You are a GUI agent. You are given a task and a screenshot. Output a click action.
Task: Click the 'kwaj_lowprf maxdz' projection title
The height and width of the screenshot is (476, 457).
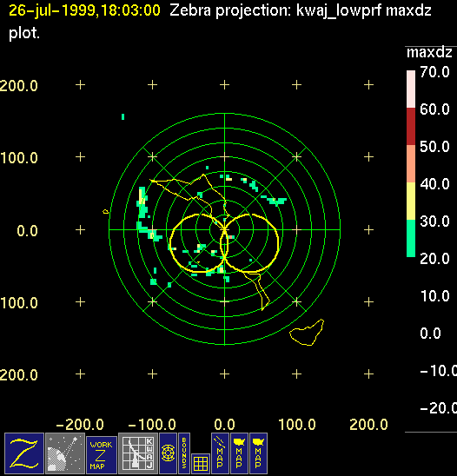[x=363, y=10]
